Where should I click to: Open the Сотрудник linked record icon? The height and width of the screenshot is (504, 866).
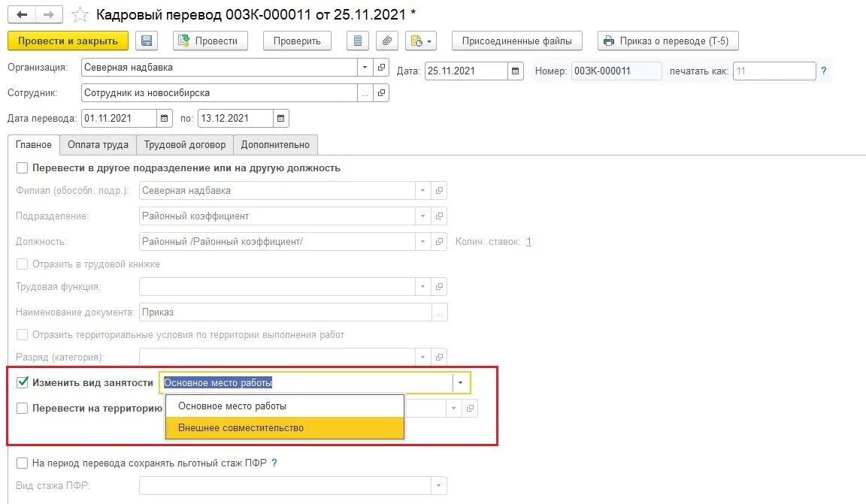click(x=381, y=92)
